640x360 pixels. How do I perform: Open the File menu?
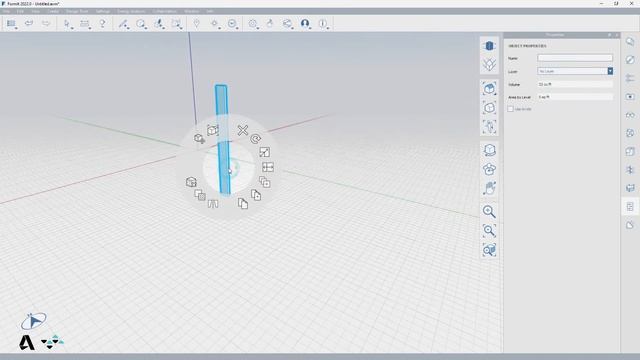click(7, 11)
